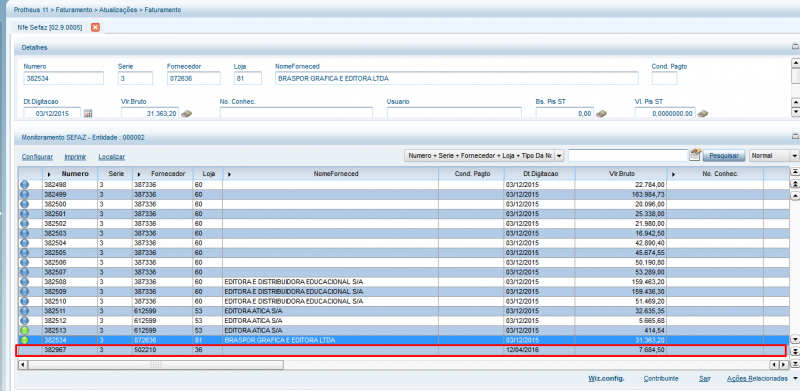
Task: Click the Usuario input field
Action: pyautogui.click(x=454, y=113)
